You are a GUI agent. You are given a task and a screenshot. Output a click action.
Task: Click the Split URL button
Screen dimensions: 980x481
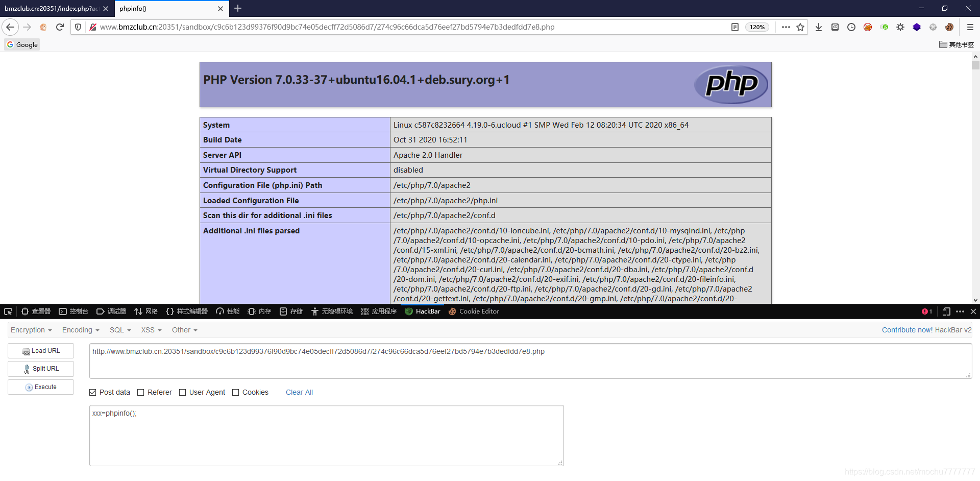(x=41, y=369)
